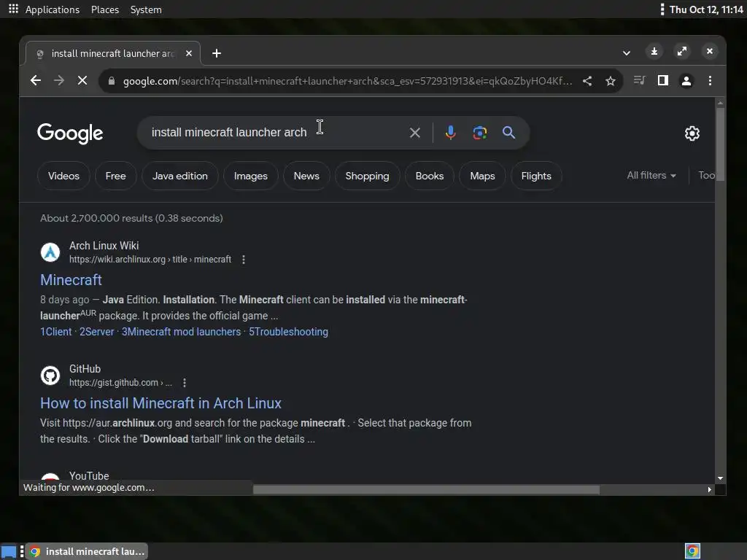Switch to News results
The width and height of the screenshot is (747, 560).
(x=306, y=176)
